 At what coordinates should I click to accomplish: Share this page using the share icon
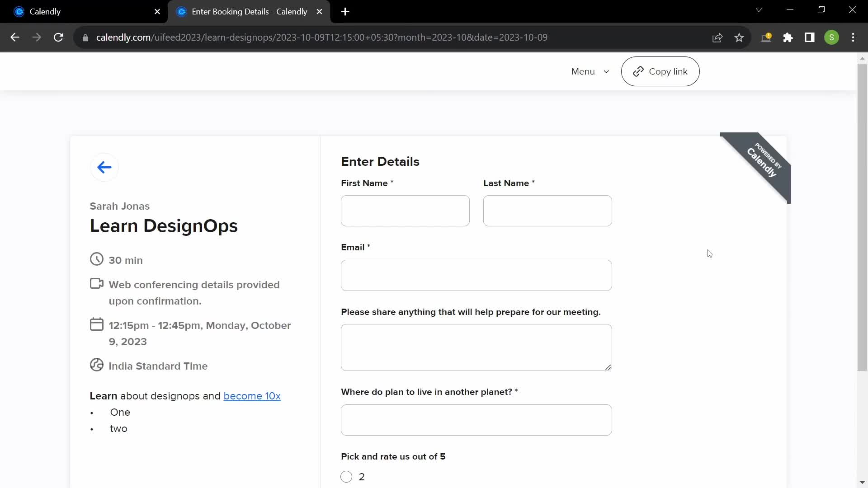717,38
